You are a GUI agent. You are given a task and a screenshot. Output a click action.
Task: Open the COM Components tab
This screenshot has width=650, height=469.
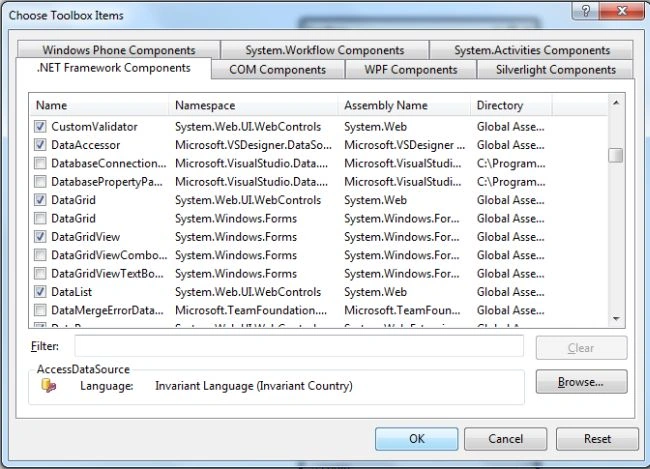pyautogui.click(x=277, y=69)
